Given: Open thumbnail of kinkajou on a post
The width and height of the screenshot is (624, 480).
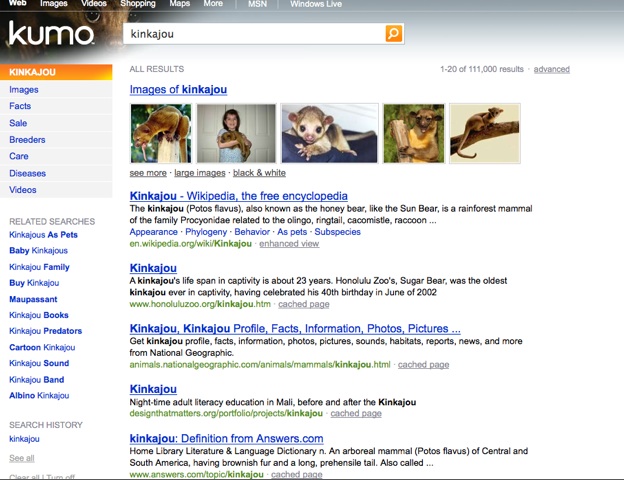Looking at the screenshot, I should pos(161,133).
